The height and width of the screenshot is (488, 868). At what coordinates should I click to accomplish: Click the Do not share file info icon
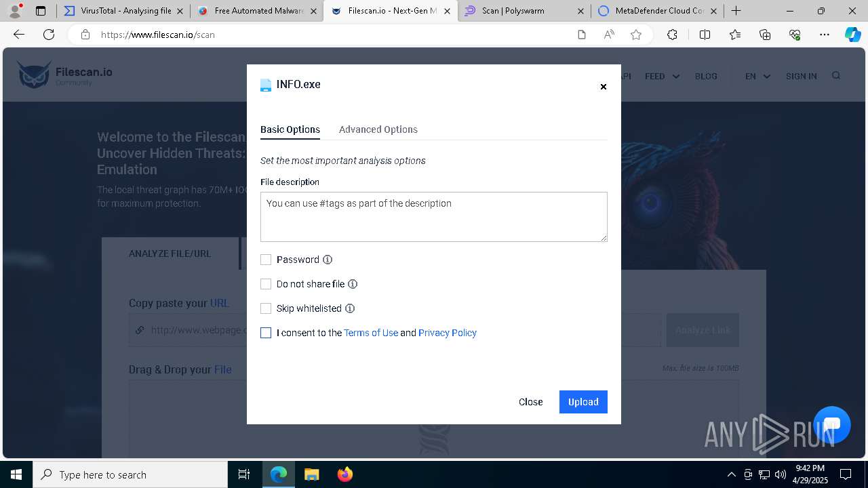click(353, 284)
